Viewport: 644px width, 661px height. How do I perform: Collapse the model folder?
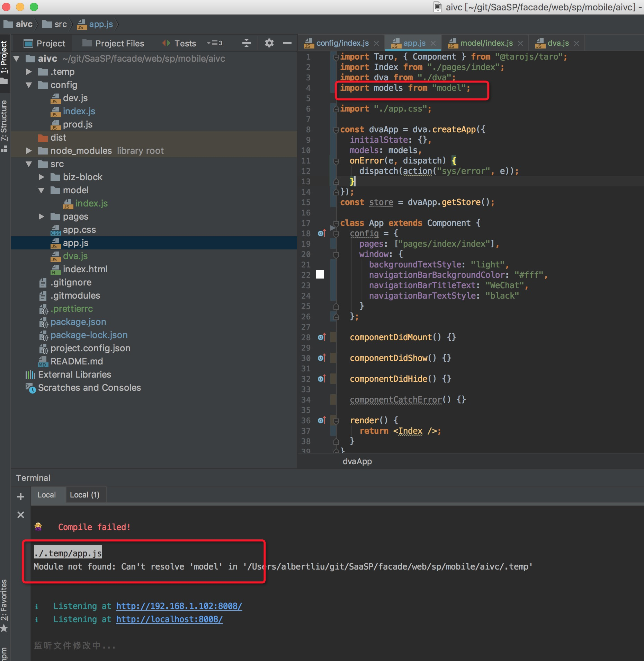41,190
